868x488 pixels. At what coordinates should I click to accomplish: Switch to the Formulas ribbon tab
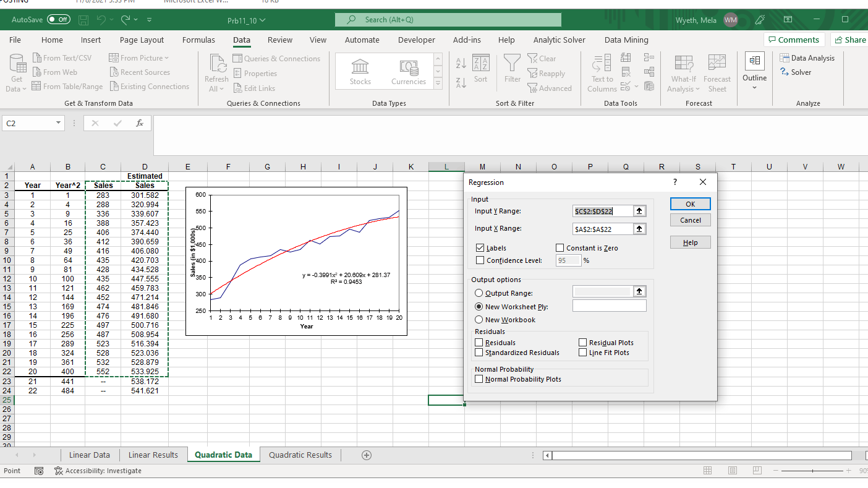click(x=198, y=40)
